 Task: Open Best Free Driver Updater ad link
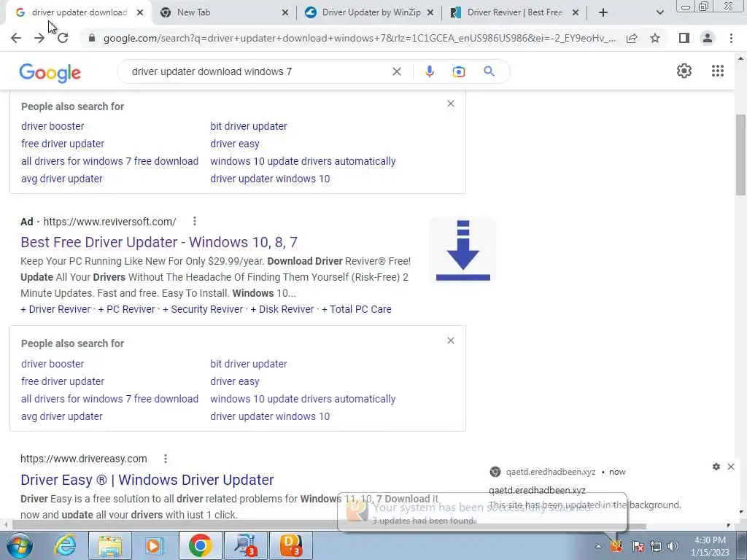pos(158,242)
